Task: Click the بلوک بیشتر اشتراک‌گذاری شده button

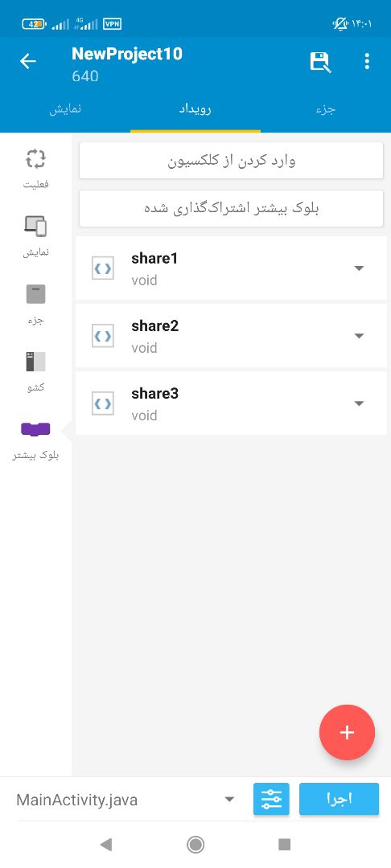Action: (x=232, y=209)
